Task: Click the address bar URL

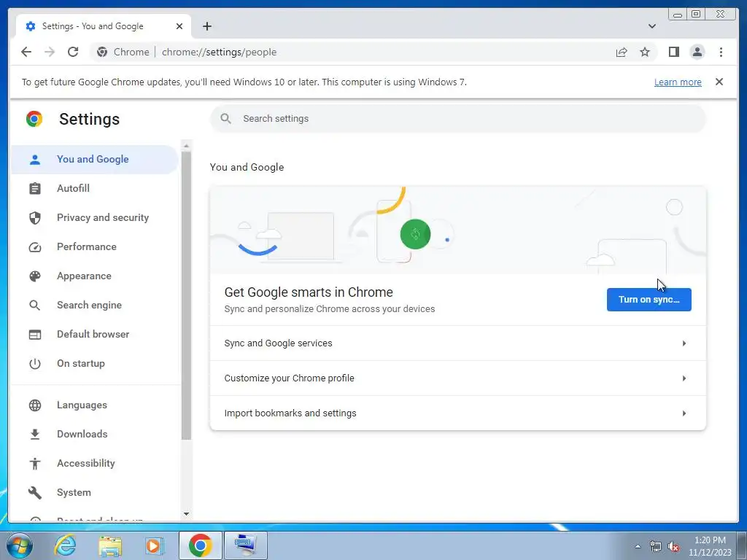Action: pos(219,52)
